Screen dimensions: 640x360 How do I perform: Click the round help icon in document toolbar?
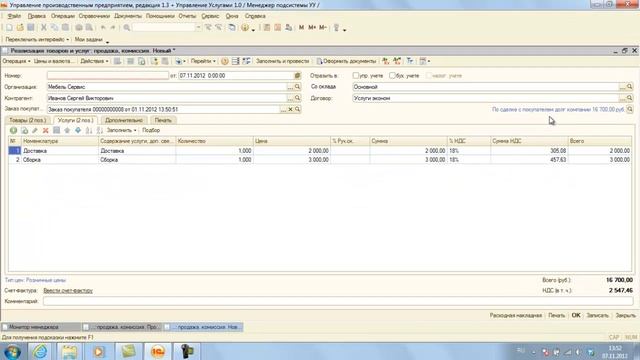(224, 61)
